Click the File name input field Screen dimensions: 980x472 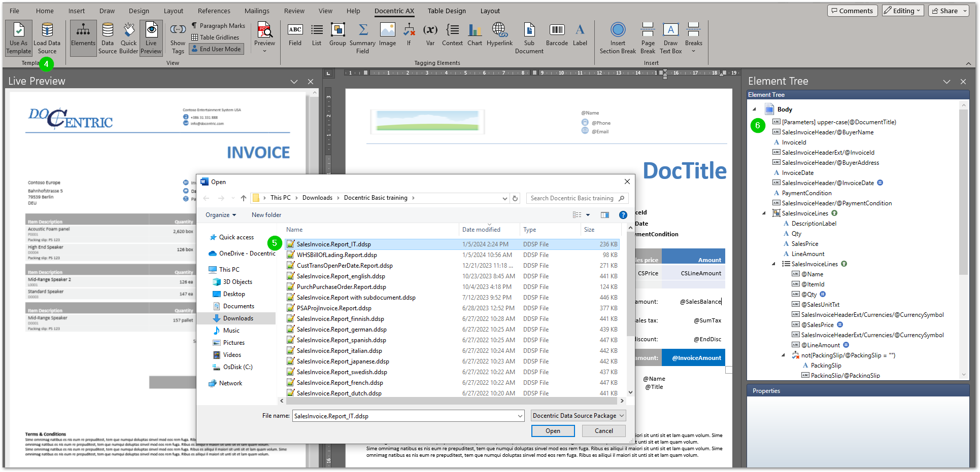(408, 416)
